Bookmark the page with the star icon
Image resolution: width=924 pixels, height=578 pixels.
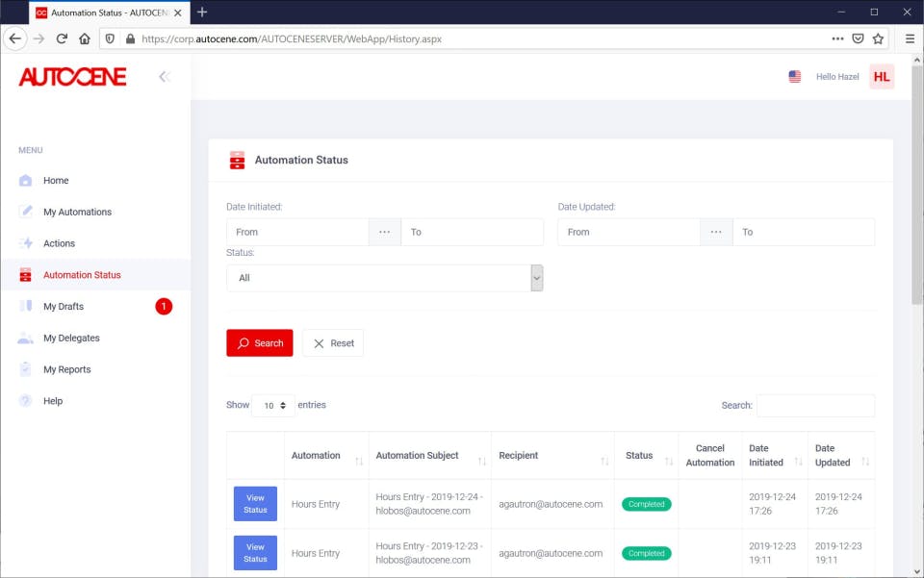pos(878,38)
